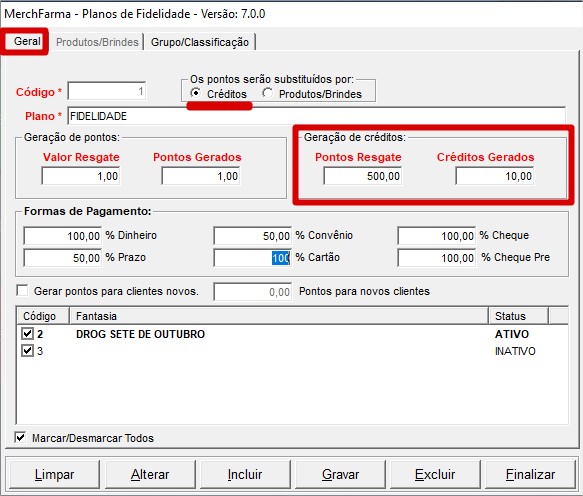Click the Alterar button
583x496 pixels.
click(150, 474)
